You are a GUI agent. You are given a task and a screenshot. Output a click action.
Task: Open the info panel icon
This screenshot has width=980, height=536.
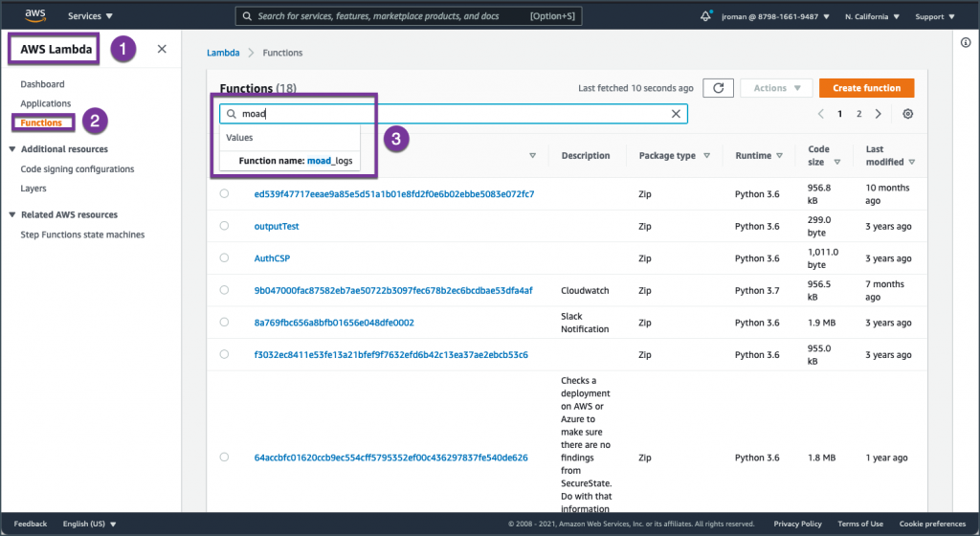click(x=966, y=43)
